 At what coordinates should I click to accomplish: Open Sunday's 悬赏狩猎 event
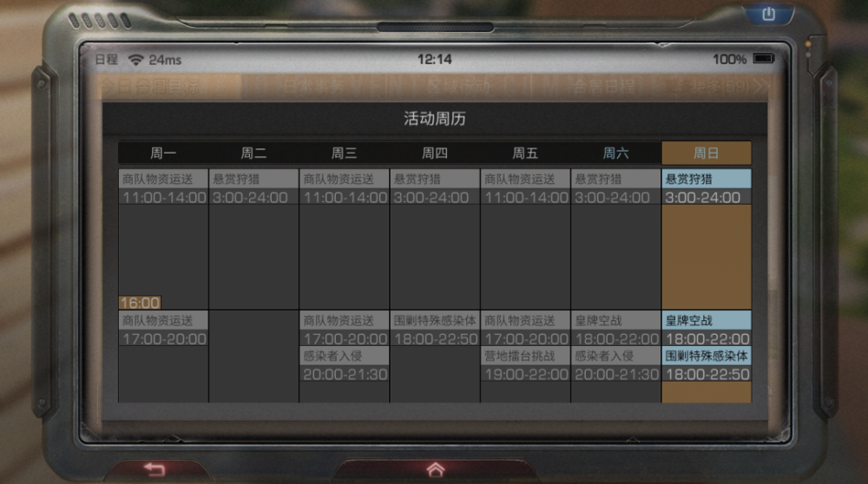point(706,187)
